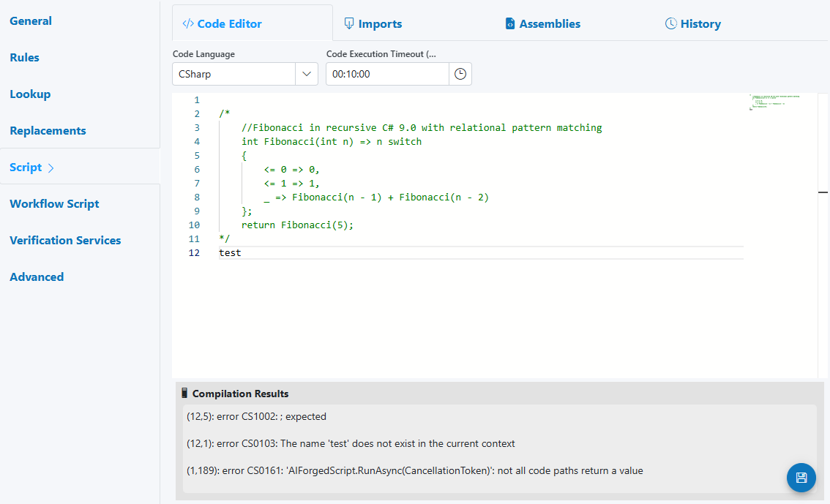Click the code minimap preview
The width and height of the screenshot is (830, 504).
(x=775, y=102)
